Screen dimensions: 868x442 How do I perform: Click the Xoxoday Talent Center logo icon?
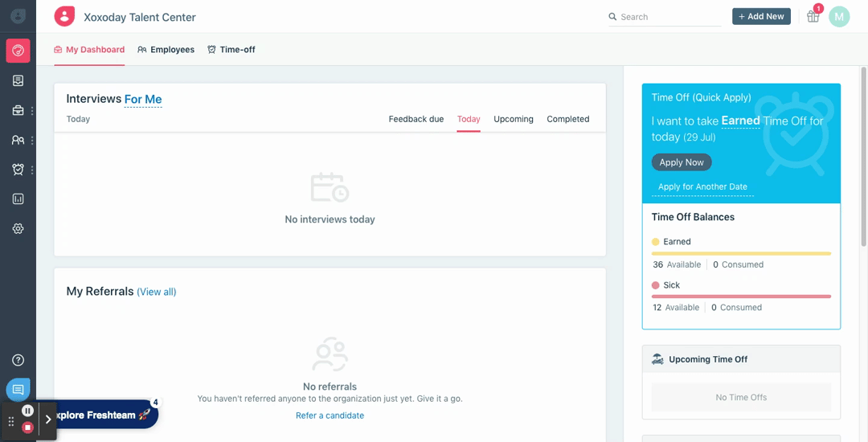click(64, 17)
